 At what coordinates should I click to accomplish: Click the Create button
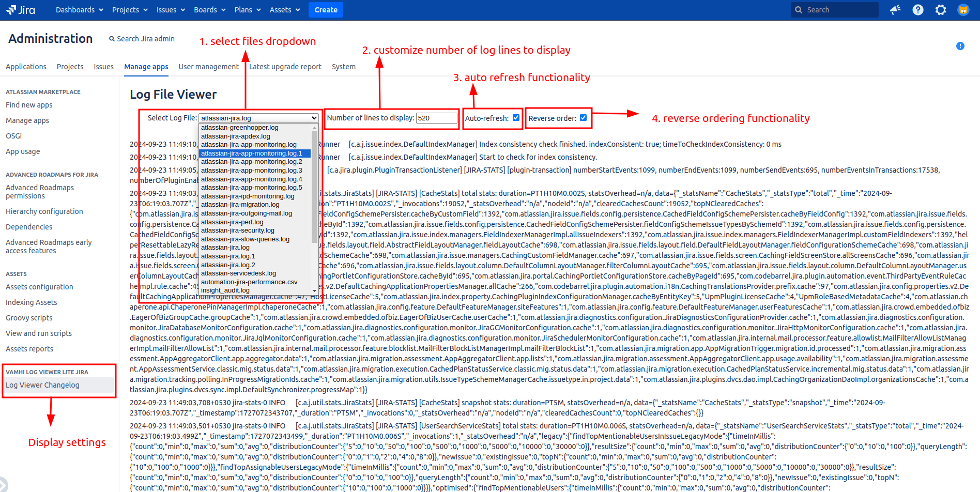click(326, 10)
